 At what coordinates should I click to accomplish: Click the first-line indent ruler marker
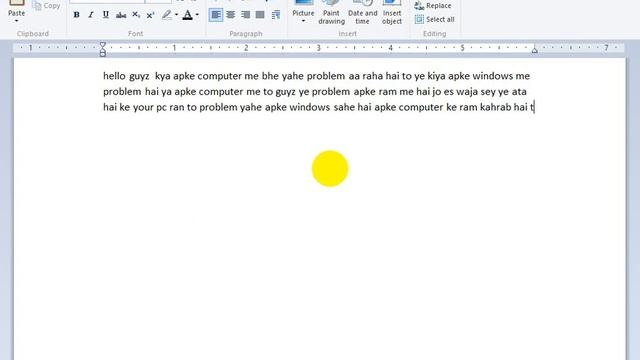[x=103, y=45]
